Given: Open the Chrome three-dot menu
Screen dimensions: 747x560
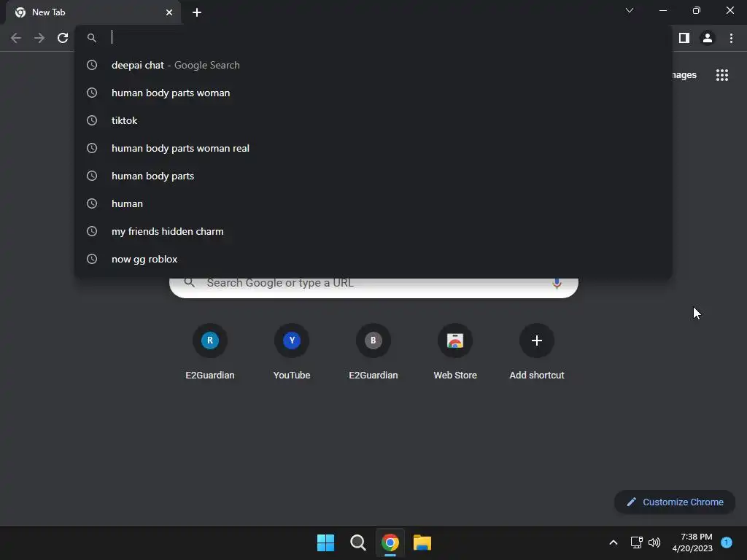Looking at the screenshot, I should click(x=731, y=38).
